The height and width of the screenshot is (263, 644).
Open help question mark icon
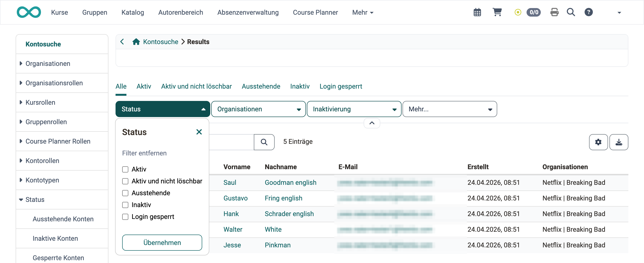[589, 12]
